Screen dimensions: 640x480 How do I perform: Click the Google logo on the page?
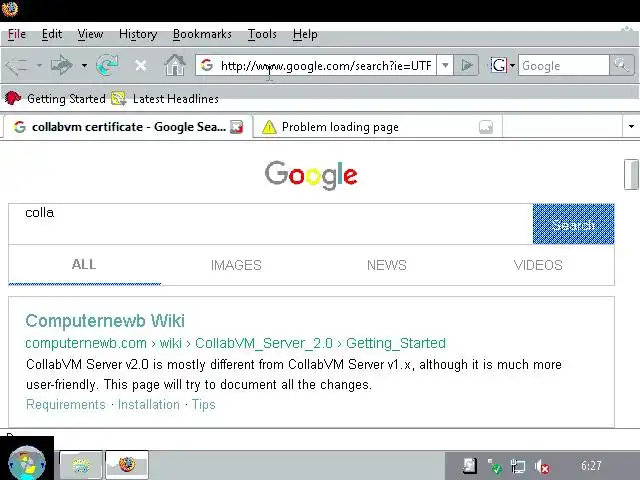311,175
